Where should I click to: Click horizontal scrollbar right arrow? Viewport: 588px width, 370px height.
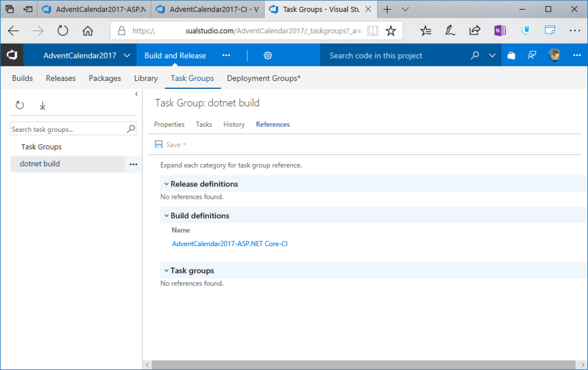[582, 365]
